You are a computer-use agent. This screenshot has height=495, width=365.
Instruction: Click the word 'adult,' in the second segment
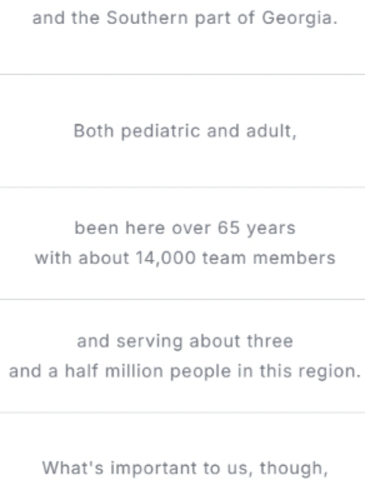point(271,131)
